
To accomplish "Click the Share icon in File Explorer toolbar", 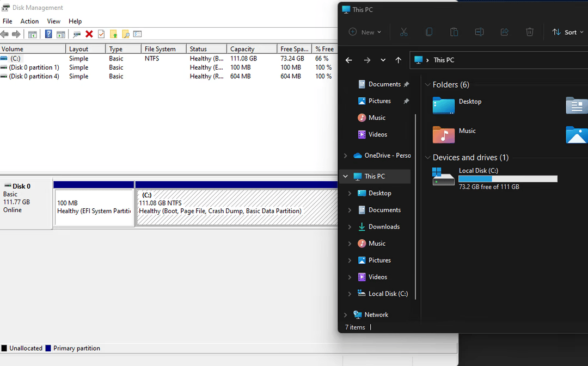I will point(504,32).
